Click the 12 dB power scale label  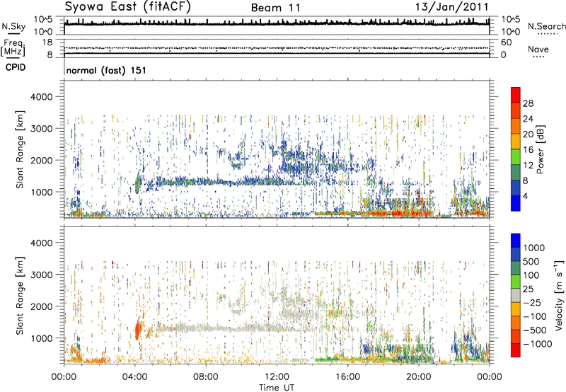528,166
